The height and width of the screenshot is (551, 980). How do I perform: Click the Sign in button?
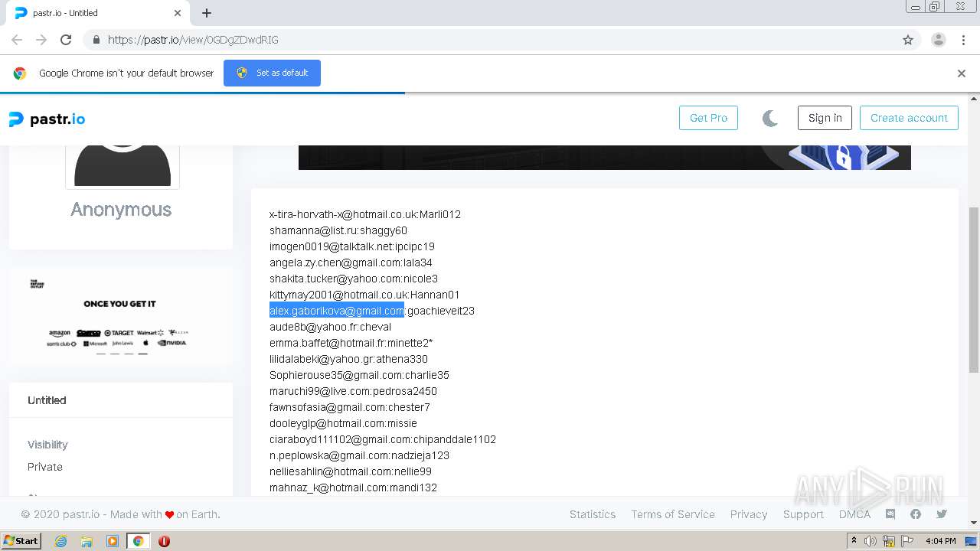[825, 118]
